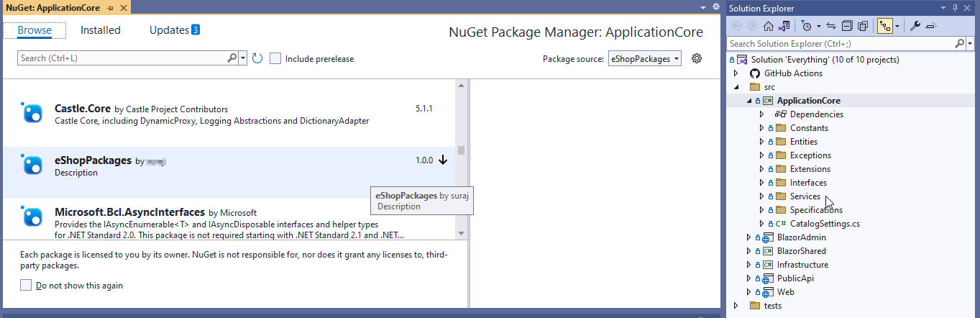
Task: Click the package list scrollbar thumb
Action: [462, 150]
